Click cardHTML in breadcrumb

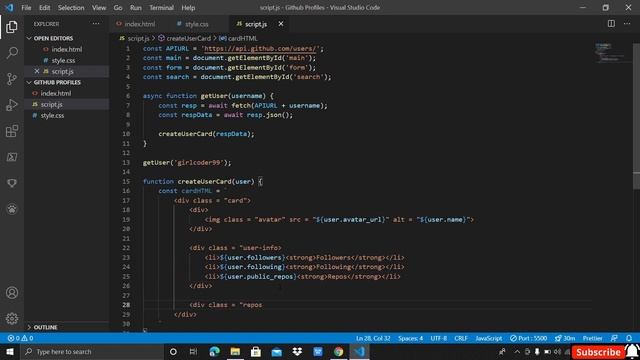coord(242,38)
